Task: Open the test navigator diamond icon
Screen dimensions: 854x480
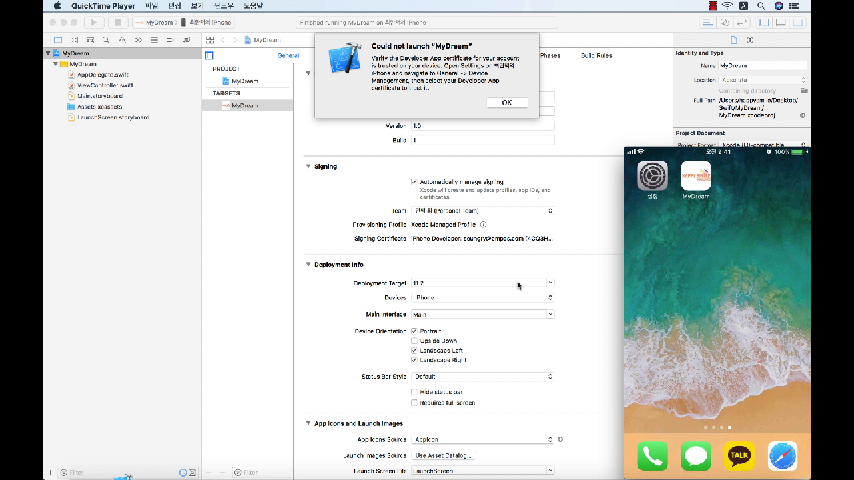Action: (138, 40)
